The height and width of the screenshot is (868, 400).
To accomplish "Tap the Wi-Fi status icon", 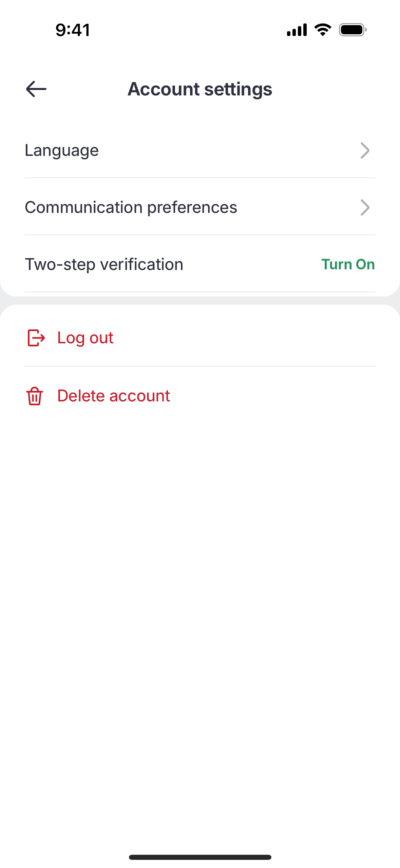I will coord(323,30).
